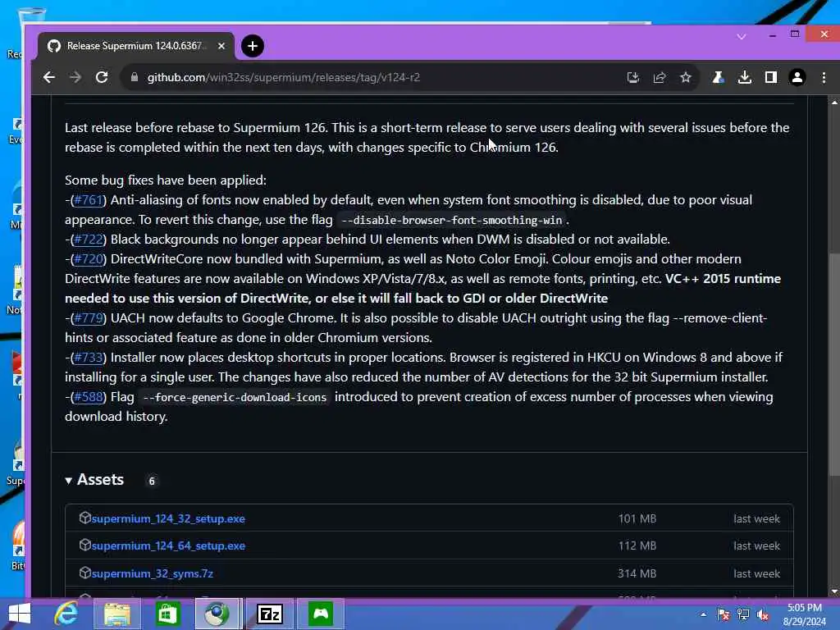Open Action Center flag tray icon

point(724,614)
